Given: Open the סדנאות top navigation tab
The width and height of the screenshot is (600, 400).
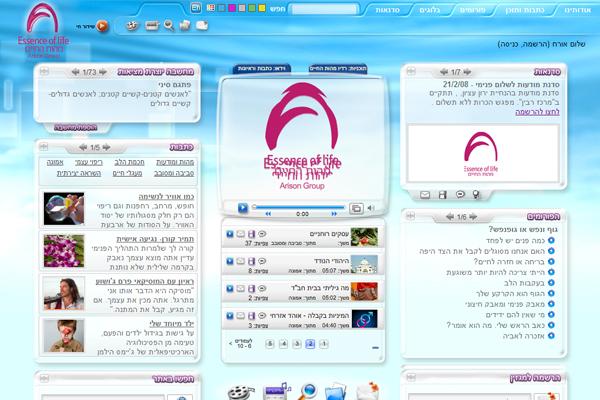Looking at the screenshot, I should 387,10.
